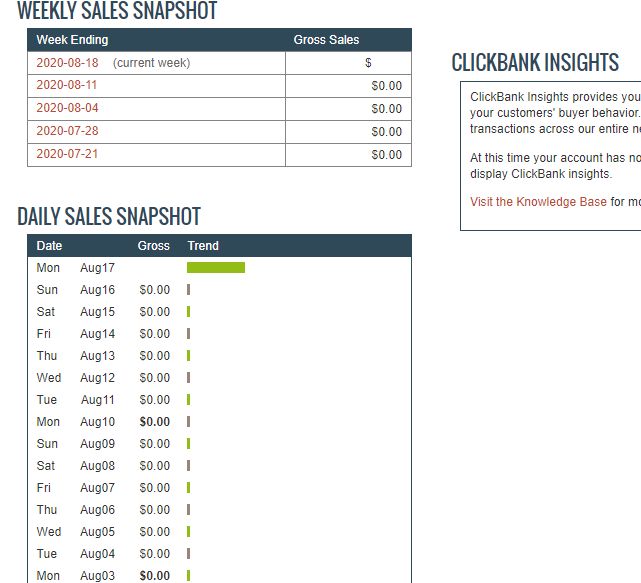
Task: Click the Aug13 date in daily snapshot
Action: [x=98, y=356]
